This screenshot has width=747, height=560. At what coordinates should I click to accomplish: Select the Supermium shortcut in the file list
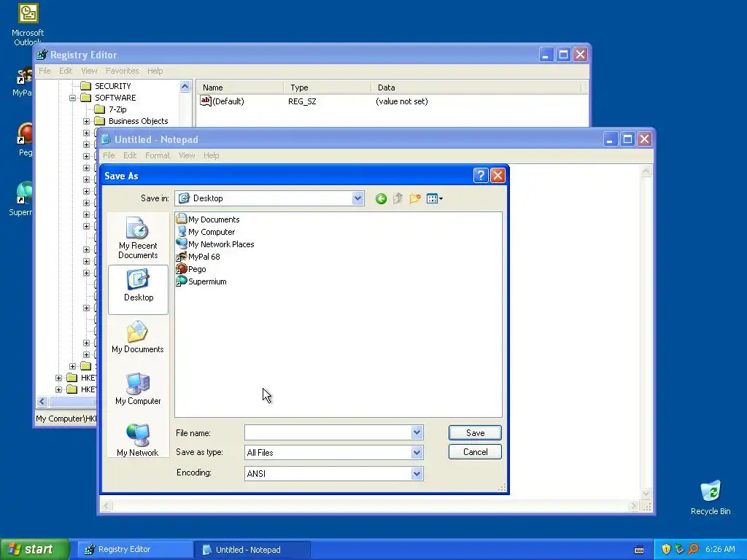coord(201,281)
